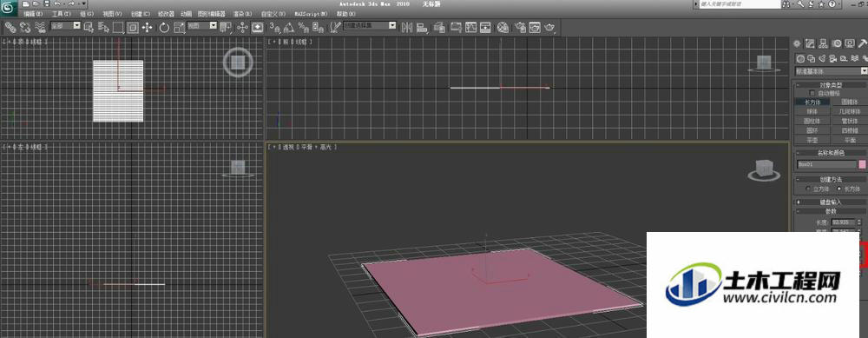
Task: Activate the Select and Rotate tool
Action: pyautogui.click(x=164, y=27)
